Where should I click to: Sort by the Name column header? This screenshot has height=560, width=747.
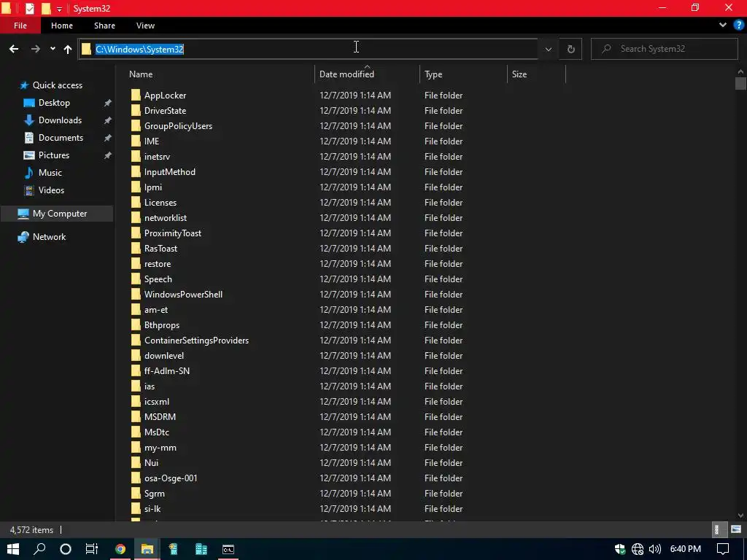(141, 74)
